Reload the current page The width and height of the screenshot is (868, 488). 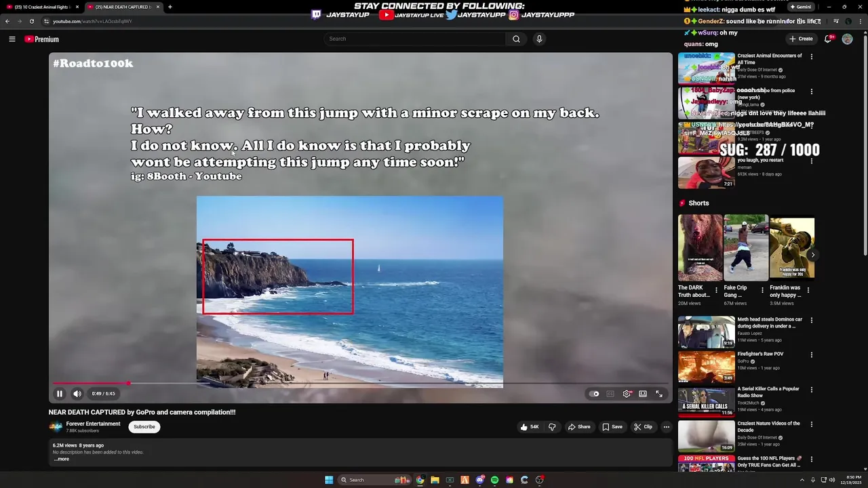[x=32, y=21]
